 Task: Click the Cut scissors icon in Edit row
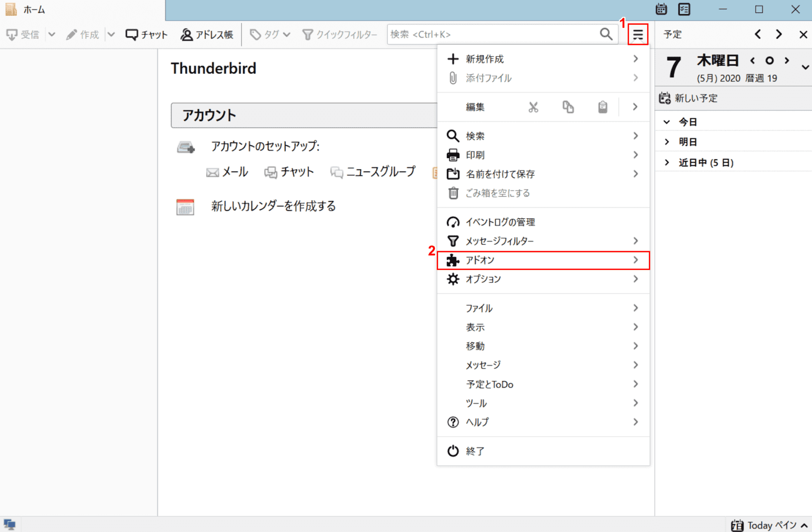[533, 107]
